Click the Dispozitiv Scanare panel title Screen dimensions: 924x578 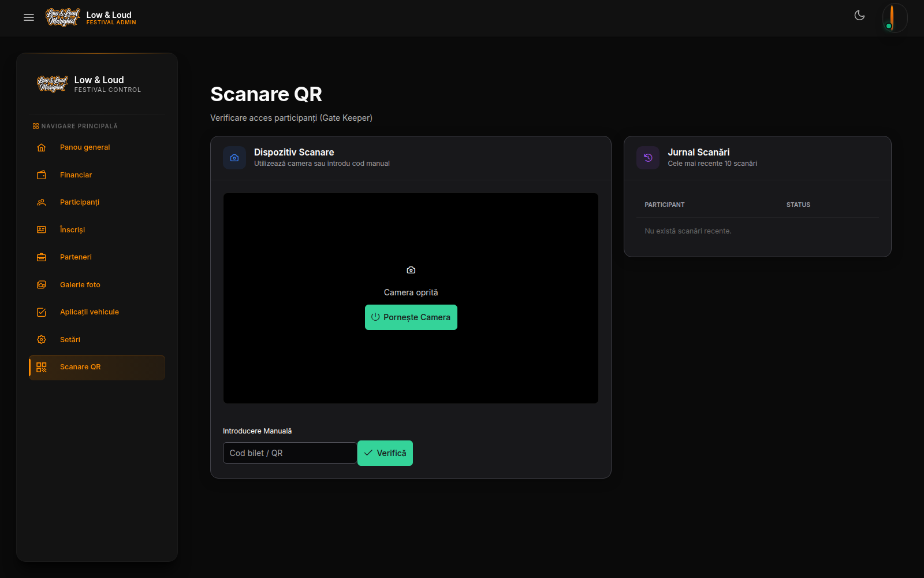[x=294, y=152]
